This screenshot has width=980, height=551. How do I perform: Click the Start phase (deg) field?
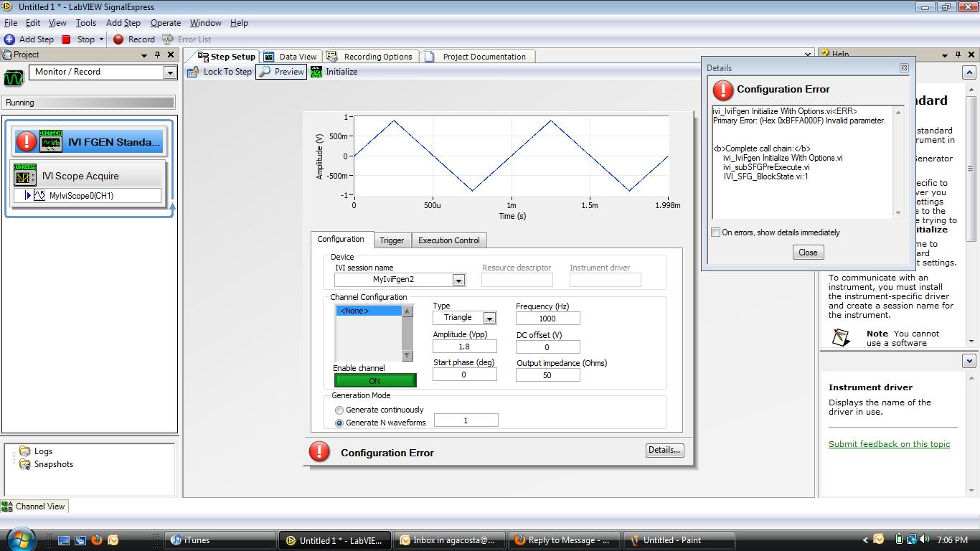(x=464, y=375)
